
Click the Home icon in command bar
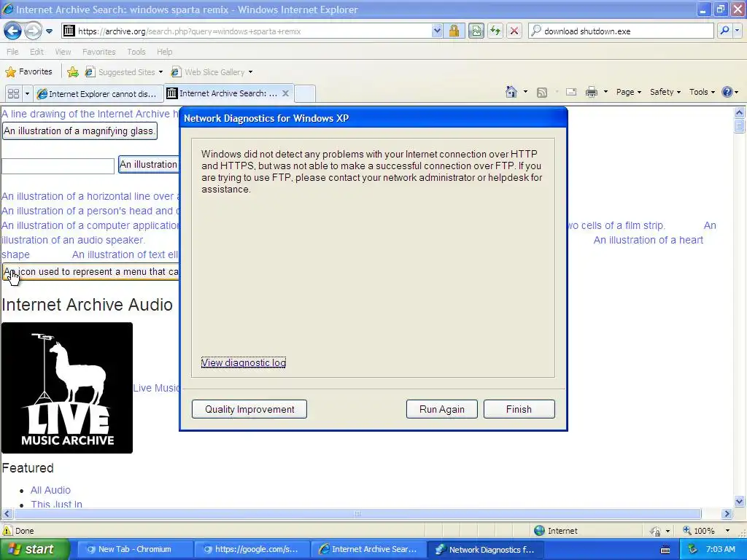pyautogui.click(x=511, y=92)
